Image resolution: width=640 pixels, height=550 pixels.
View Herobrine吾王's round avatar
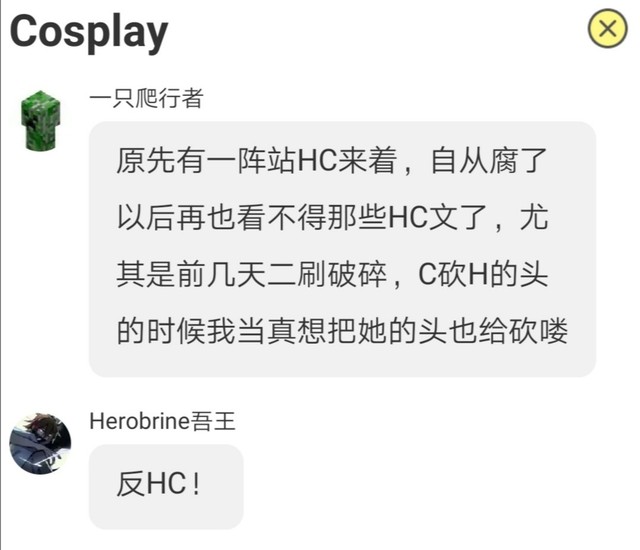40,444
